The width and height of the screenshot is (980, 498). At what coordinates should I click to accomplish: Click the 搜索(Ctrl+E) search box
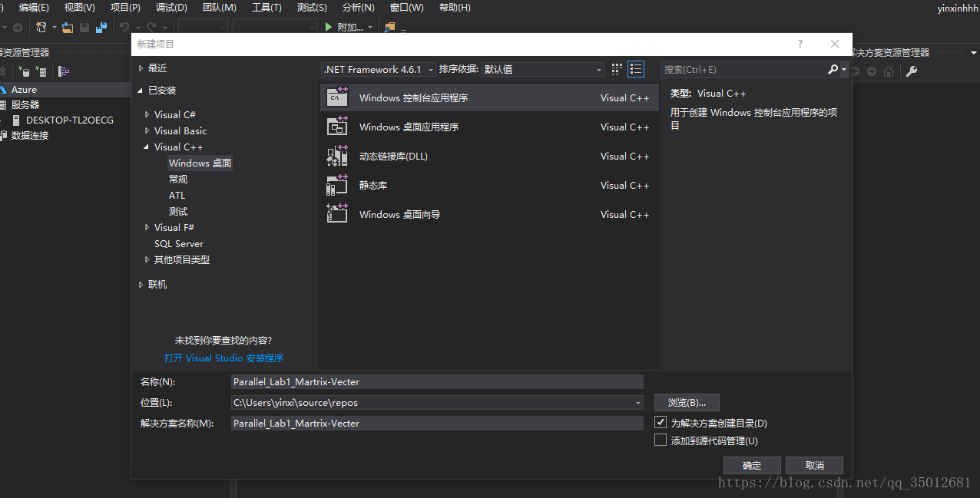point(743,69)
